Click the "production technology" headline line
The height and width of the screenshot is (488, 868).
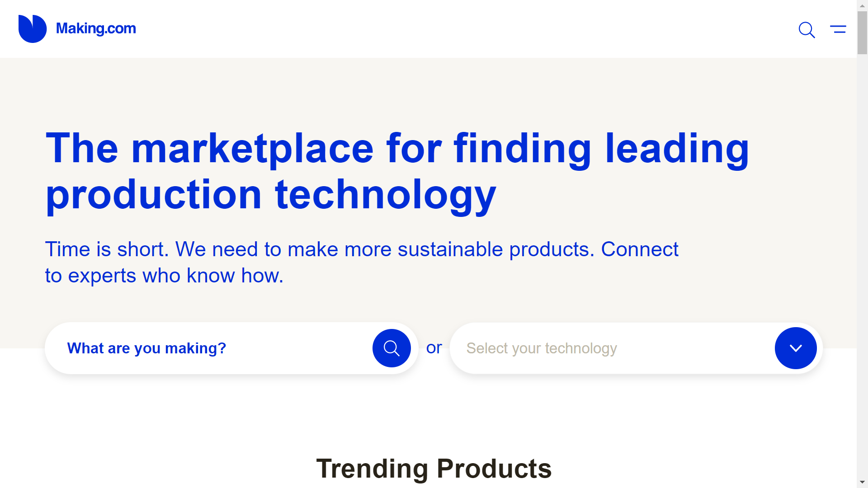271,195
